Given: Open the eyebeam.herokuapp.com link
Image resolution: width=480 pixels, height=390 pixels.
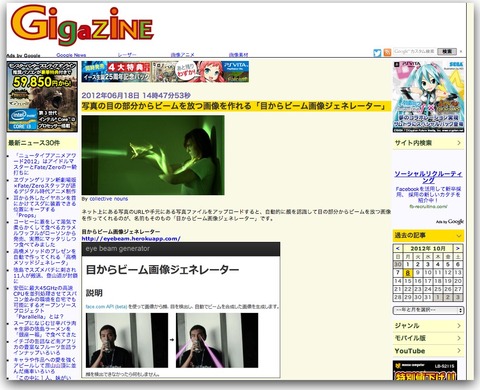Looking at the screenshot, I should 131,239.
